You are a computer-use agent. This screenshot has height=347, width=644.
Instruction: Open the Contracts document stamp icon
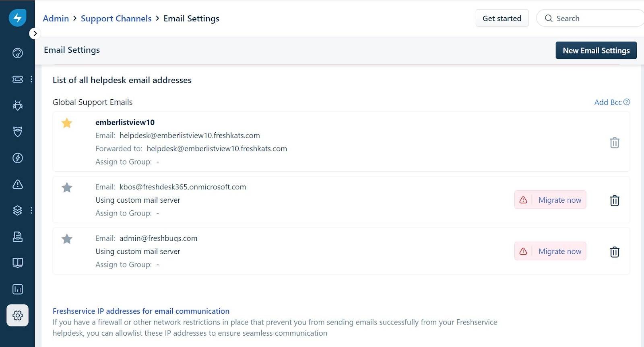pyautogui.click(x=17, y=236)
